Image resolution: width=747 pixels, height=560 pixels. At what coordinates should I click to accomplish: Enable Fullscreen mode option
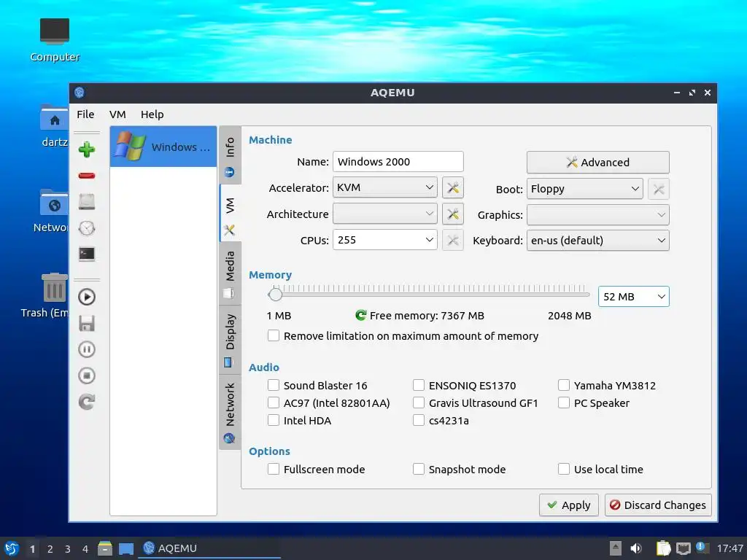click(x=274, y=469)
